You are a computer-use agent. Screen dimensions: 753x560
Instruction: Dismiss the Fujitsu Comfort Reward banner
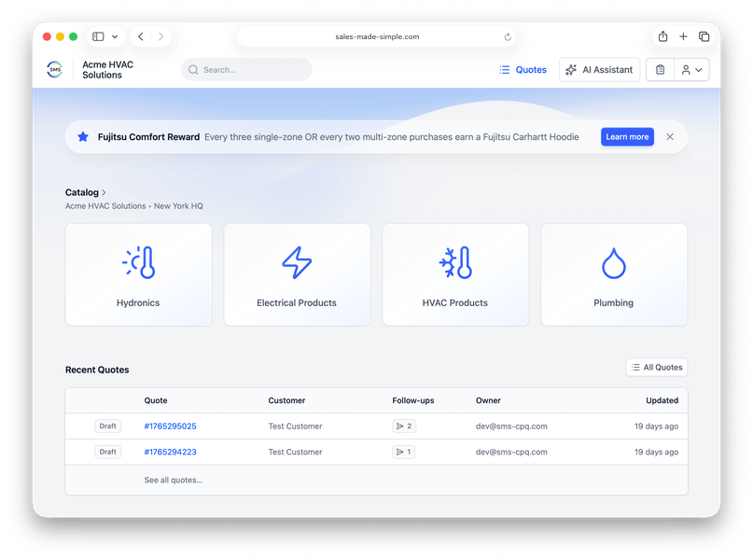[x=670, y=137]
